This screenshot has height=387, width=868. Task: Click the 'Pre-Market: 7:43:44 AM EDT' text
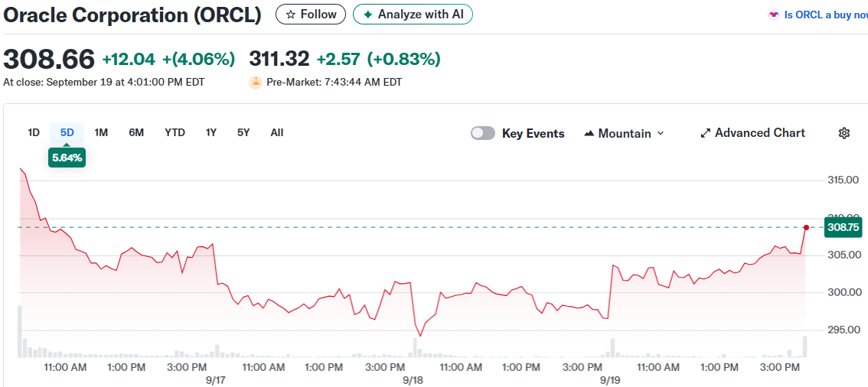click(334, 83)
